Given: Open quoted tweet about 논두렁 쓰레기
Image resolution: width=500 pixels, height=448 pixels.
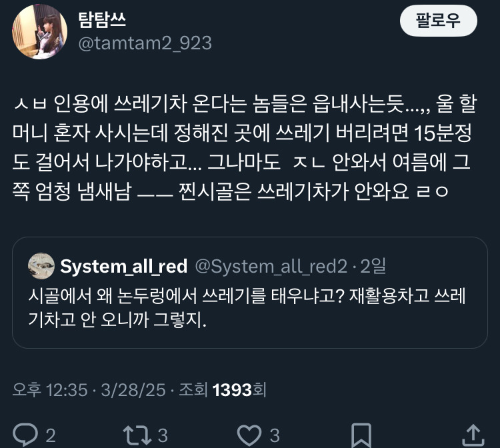Looking at the screenshot, I should click(250, 293).
